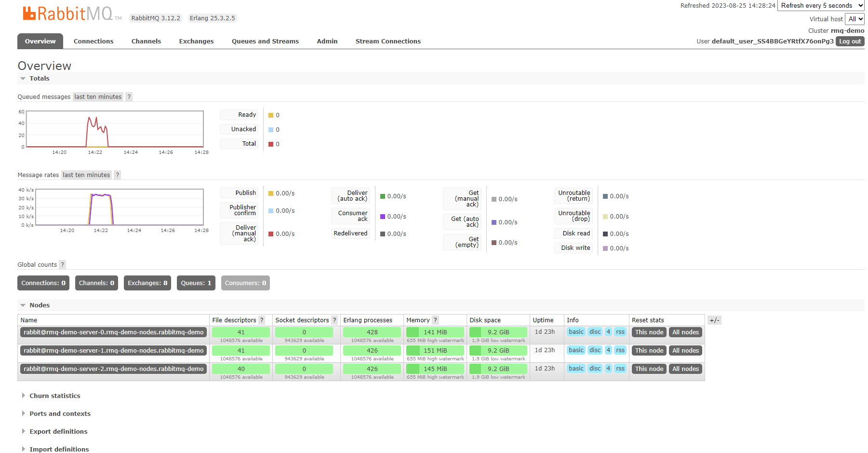
Task: Click the Unacked blue color swatch
Action: tap(271, 130)
